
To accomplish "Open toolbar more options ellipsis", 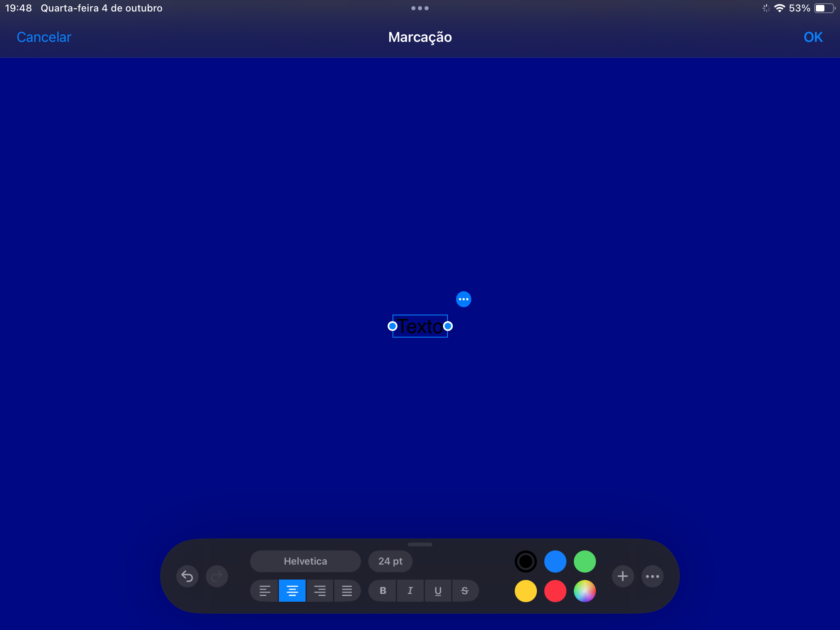I will pyautogui.click(x=652, y=576).
